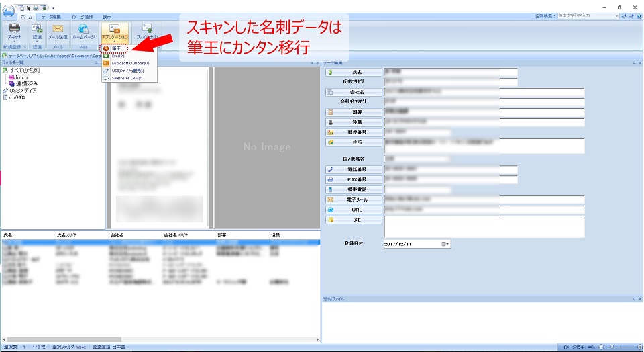Click the card list horizontal scrollbar
Image resolution: width=644 pixels, height=352 pixels.
coord(160,339)
